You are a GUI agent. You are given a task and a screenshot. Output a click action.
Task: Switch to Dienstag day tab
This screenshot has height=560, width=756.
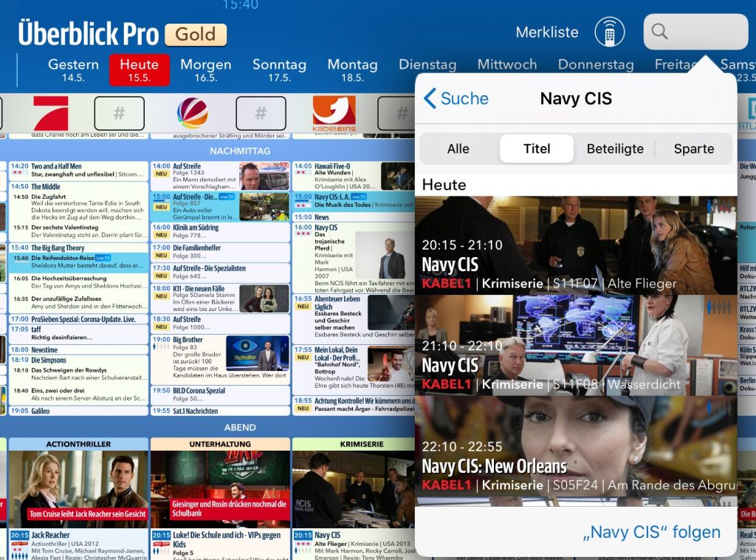click(x=427, y=64)
